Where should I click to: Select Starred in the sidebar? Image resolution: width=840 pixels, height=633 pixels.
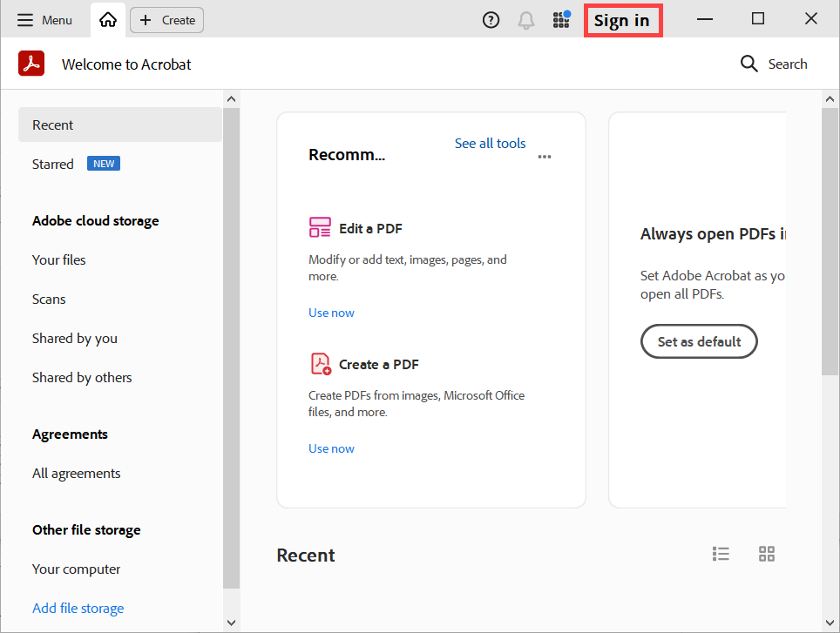click(x=53, y=164)
